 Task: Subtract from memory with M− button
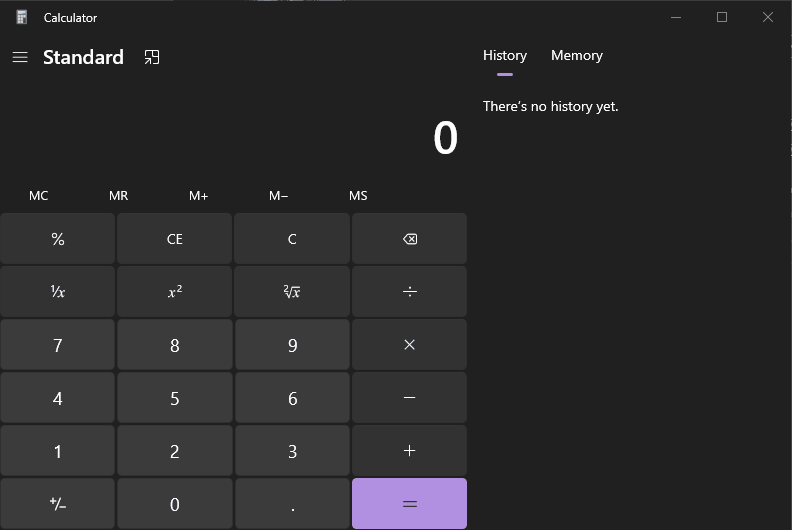coord(278,196)
